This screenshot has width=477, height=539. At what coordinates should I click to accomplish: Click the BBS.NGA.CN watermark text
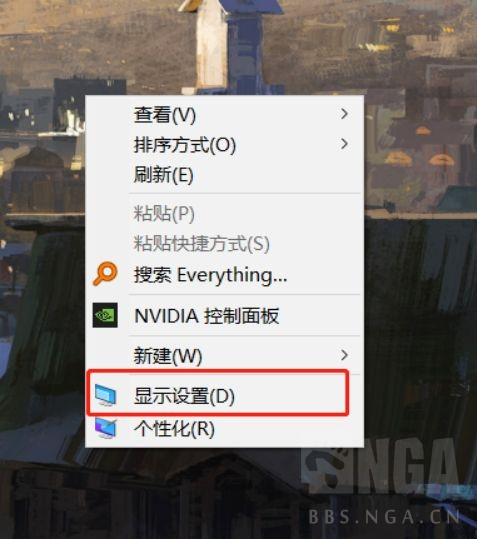tap(384, 517)
